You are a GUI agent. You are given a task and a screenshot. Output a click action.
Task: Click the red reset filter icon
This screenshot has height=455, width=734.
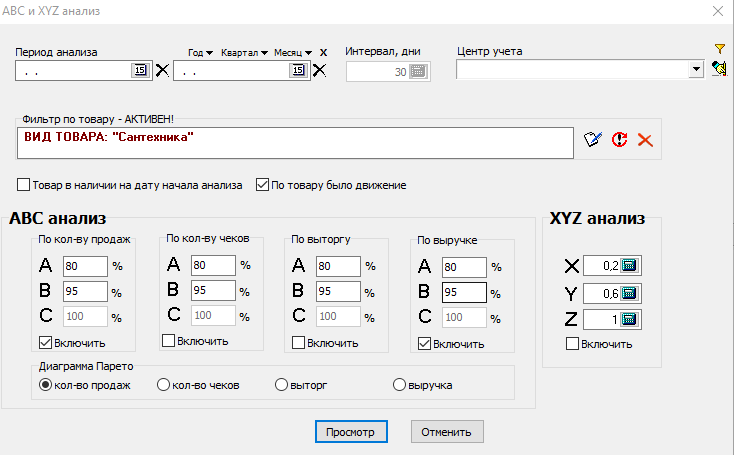coord(620,141)
